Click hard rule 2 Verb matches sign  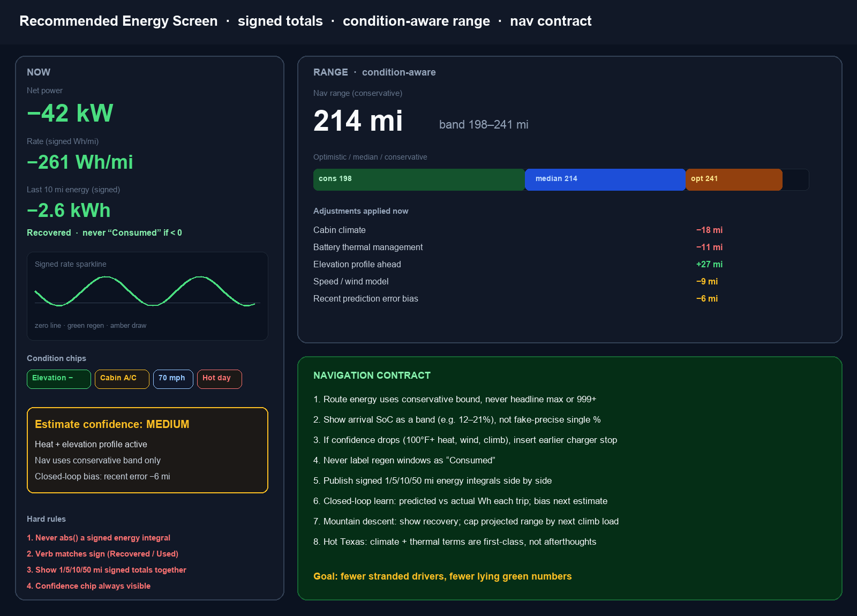coord(102,554)
